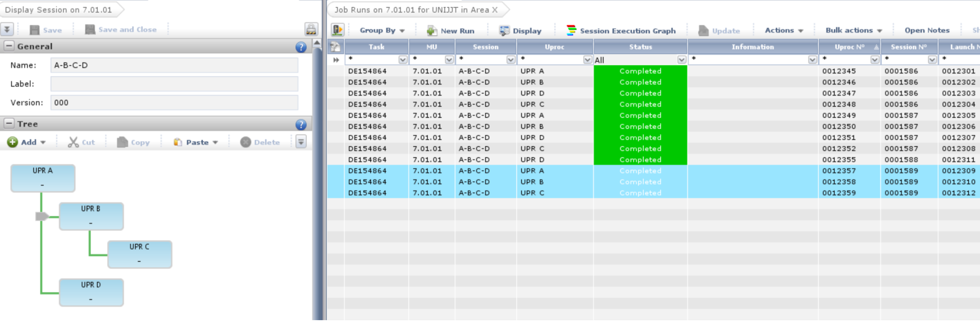Open help for the Tree section
This screenshot has width=980, height=327.
pos(301,124)
